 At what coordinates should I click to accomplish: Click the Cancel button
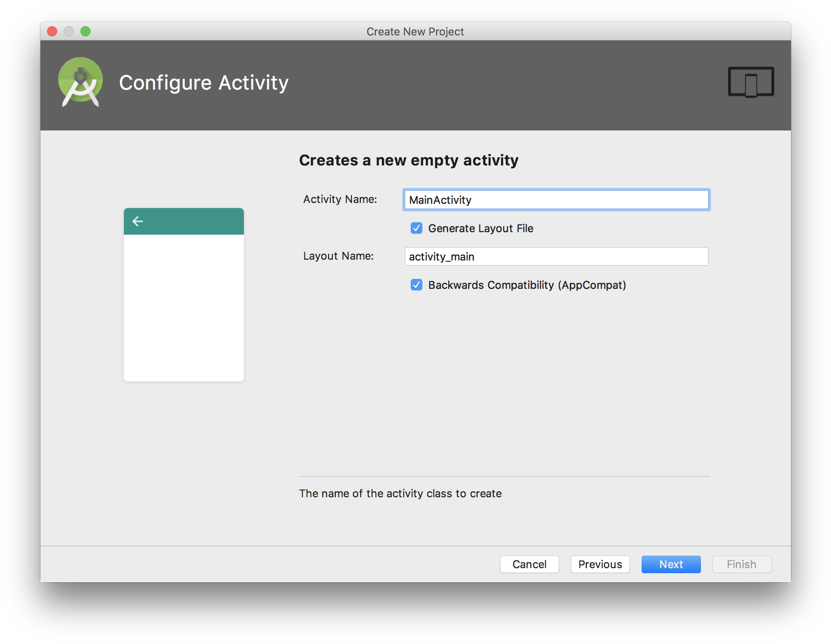[529, 564]
